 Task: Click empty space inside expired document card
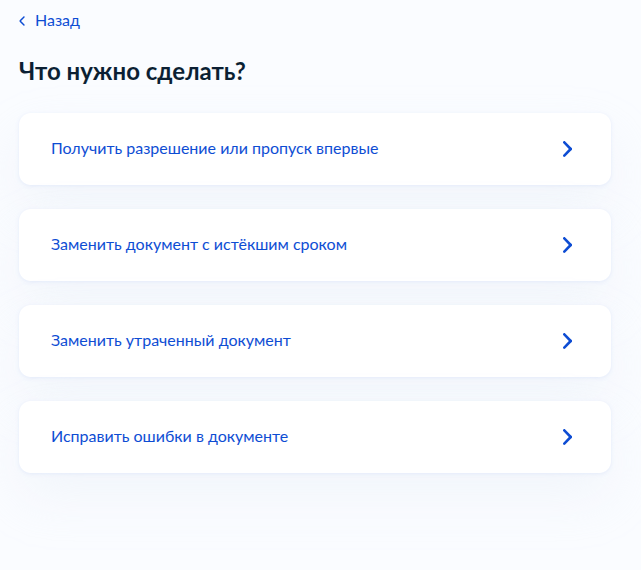click(x=454, y=245)
